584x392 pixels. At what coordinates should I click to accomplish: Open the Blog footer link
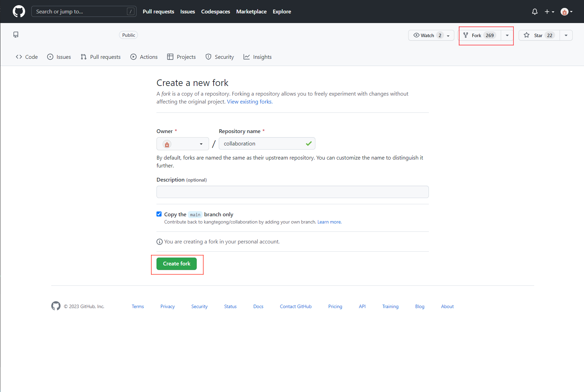point(420,306)
